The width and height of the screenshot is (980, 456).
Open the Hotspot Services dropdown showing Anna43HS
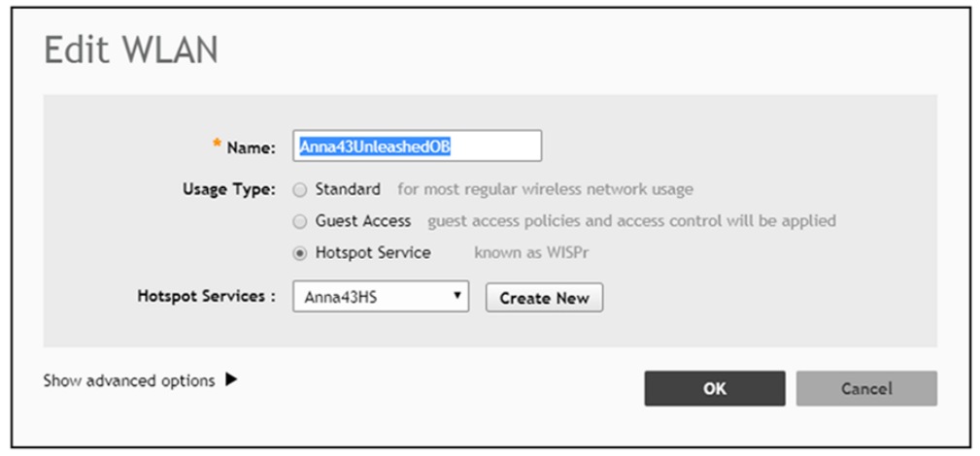[x=380, y=298]
